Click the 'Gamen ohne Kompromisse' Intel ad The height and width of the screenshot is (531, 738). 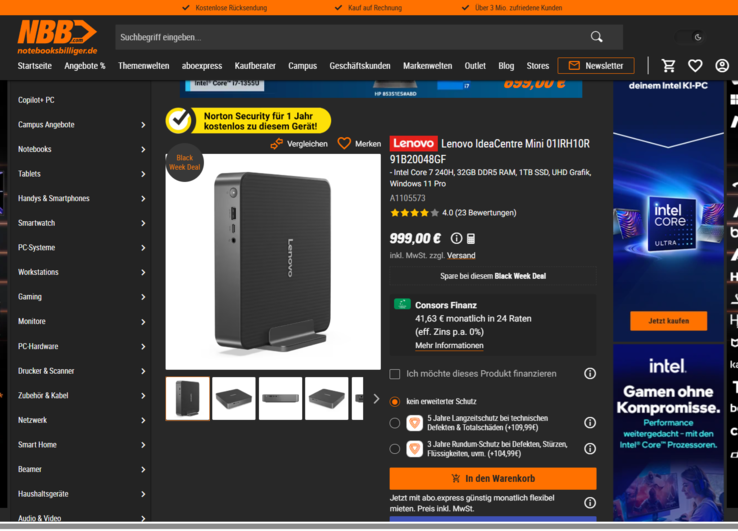coord(668,432)
